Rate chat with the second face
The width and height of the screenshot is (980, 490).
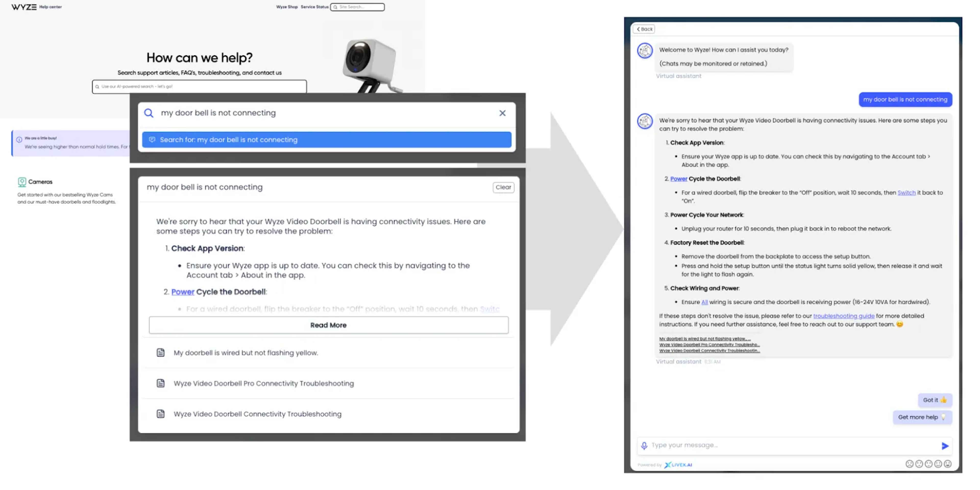pyautogui.click(x=919, y=464)
